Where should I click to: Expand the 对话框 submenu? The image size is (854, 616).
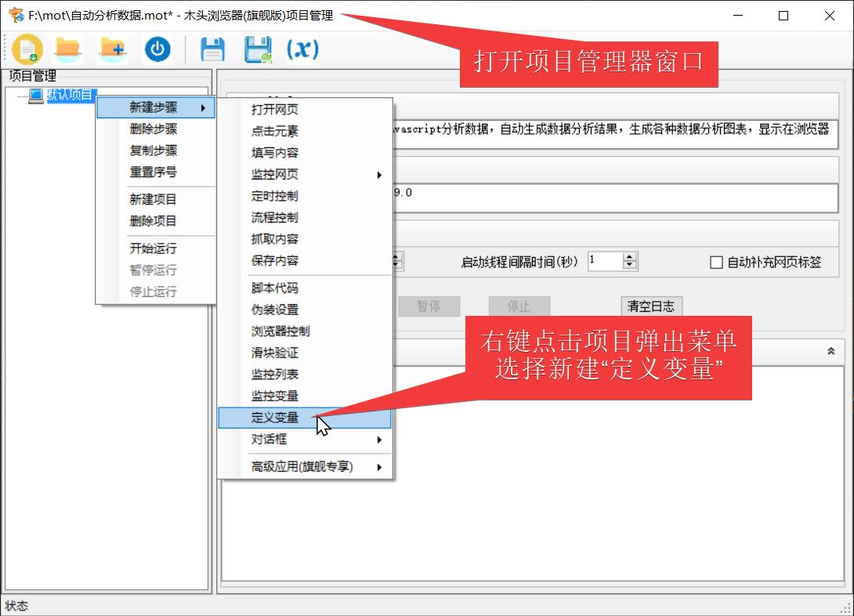tap(305, 440)
